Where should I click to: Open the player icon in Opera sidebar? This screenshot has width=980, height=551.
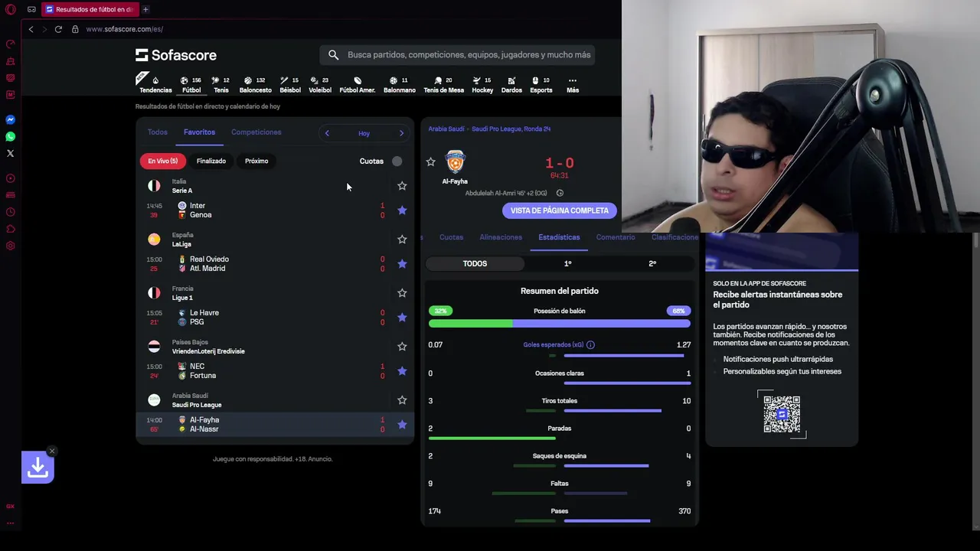11,178
